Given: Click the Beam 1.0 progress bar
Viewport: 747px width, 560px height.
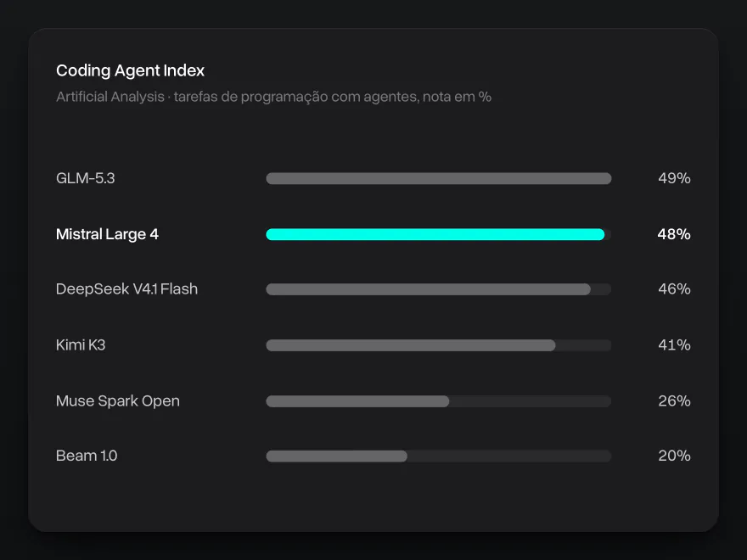Looking at the screenshot, I should coord(336,456).
